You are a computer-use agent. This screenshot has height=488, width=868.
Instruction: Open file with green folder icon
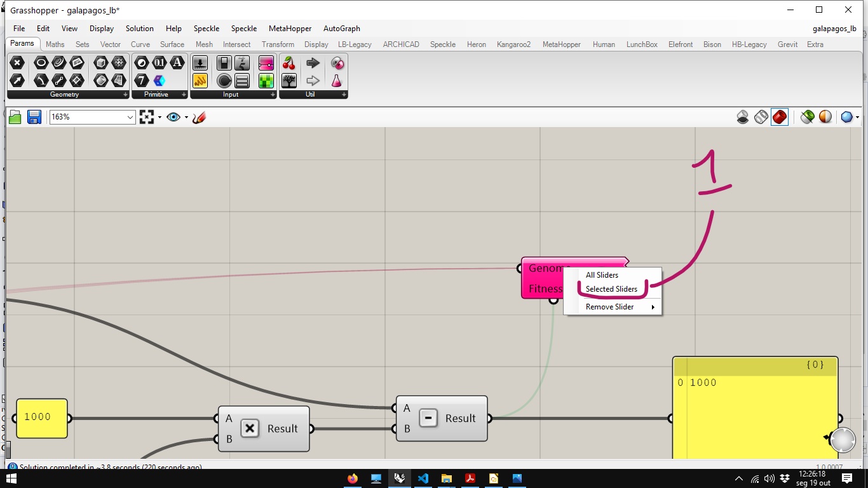click(x=15, y=117)
